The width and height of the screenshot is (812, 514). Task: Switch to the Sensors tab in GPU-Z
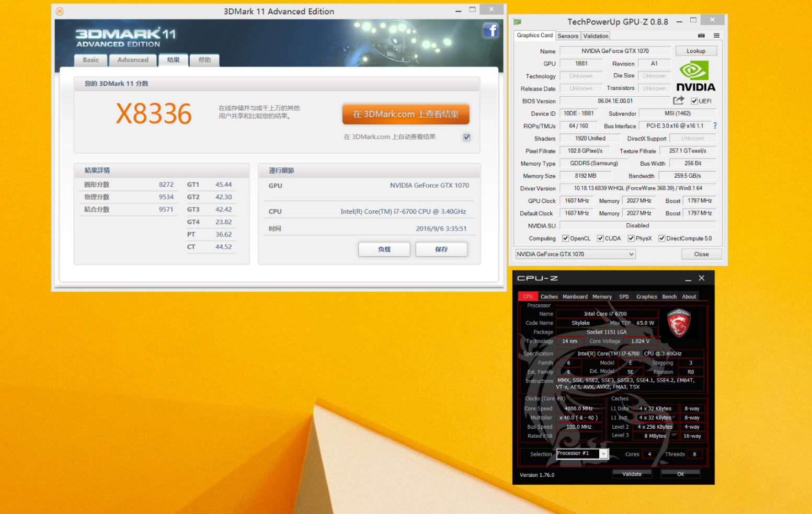(568, 36)
